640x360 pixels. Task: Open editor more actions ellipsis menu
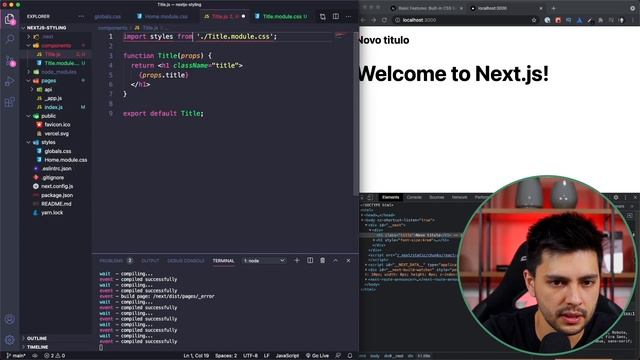tap(348, 16)
